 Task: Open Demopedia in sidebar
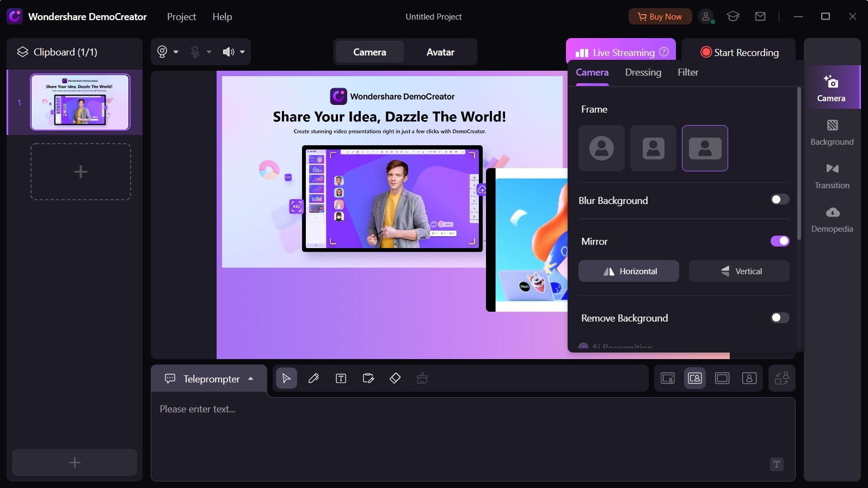click(832, 219)
